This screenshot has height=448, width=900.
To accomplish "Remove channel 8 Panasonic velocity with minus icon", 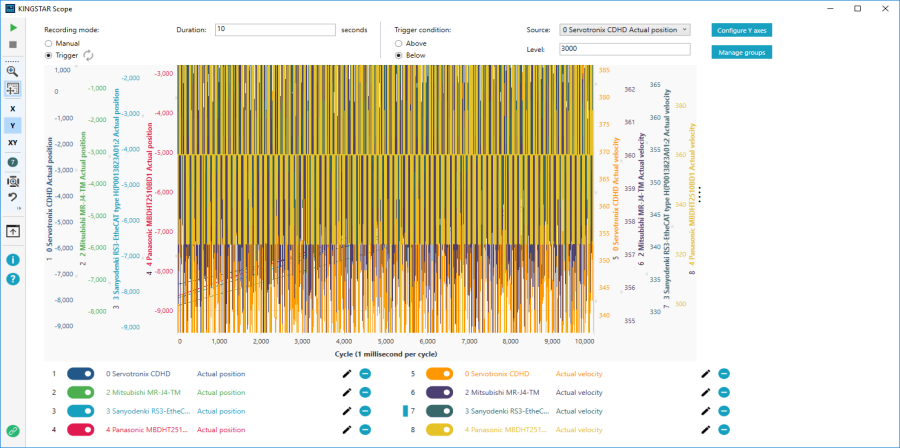I will tap(724, 430).
